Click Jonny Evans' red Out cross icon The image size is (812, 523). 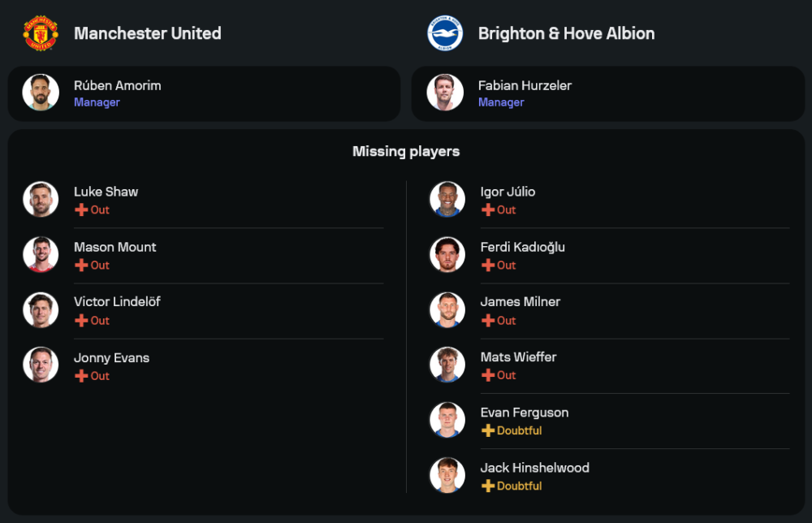[81, 376]
